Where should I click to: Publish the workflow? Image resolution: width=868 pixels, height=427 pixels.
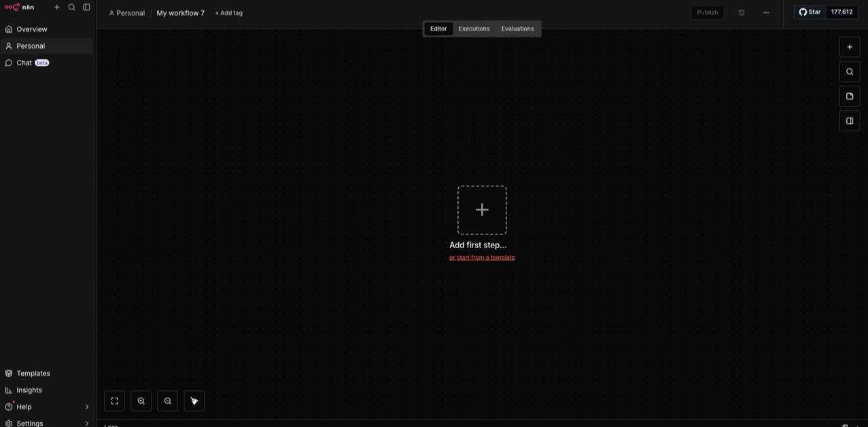(x=707, y=12)
